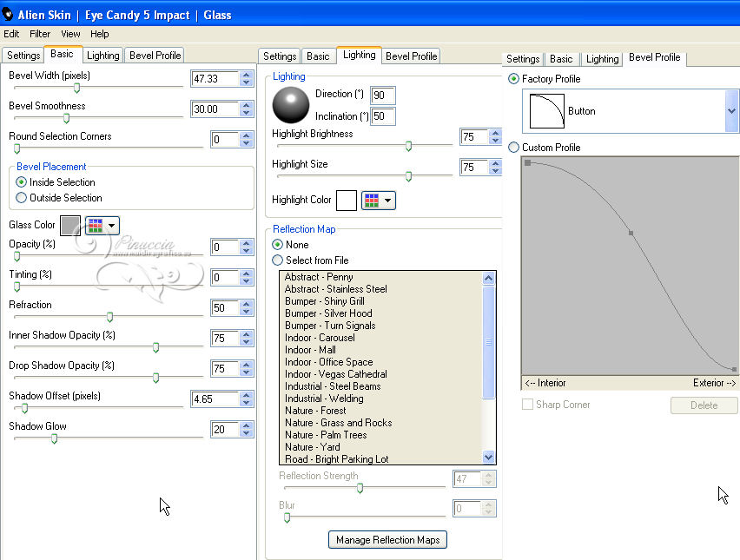Click the lighting direction sphere preview
740x560 pixels.
coord(290,104)
